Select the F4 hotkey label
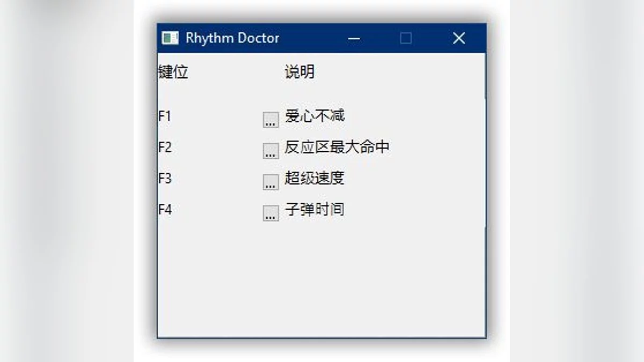Screen dimensions: 644x362 pyautogui.click(x=165, y=210)
